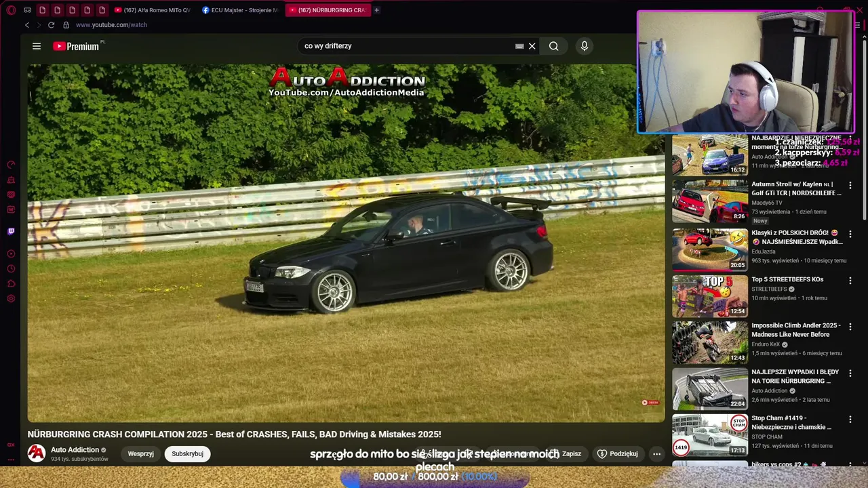
Task: Open EduJazda channel name text
Action: (764, 251)
